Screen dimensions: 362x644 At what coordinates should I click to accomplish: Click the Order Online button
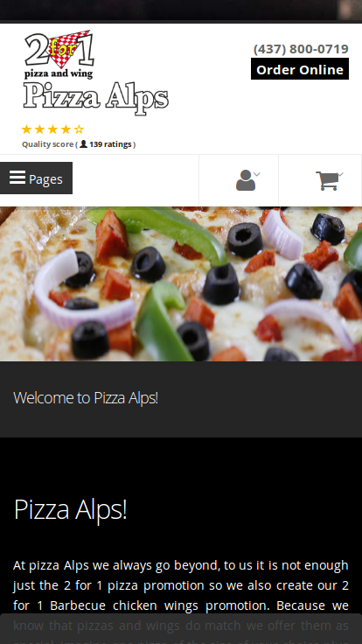pyautogui.click(x=300, y=69)
